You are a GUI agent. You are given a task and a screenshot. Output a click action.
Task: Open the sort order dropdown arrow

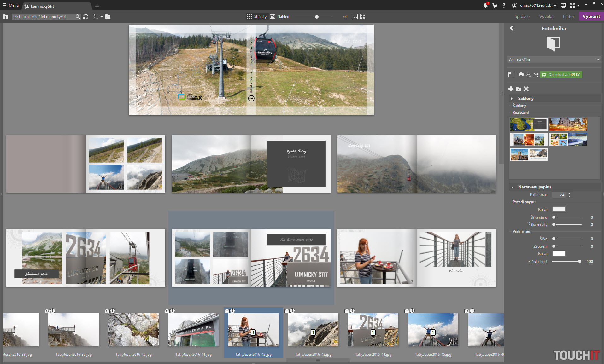coord(102,17)
